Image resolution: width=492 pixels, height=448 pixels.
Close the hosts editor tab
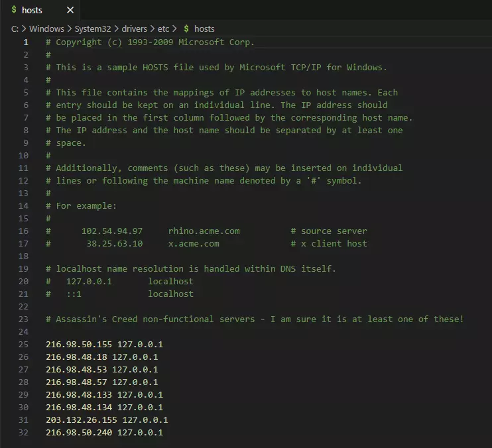click(70, 10)
